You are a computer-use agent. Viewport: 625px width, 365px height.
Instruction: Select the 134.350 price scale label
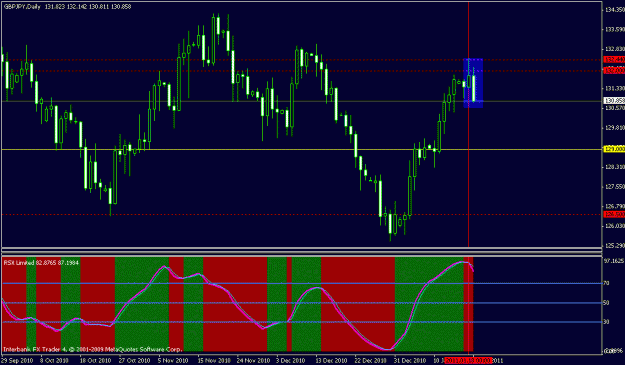point(614,10)
